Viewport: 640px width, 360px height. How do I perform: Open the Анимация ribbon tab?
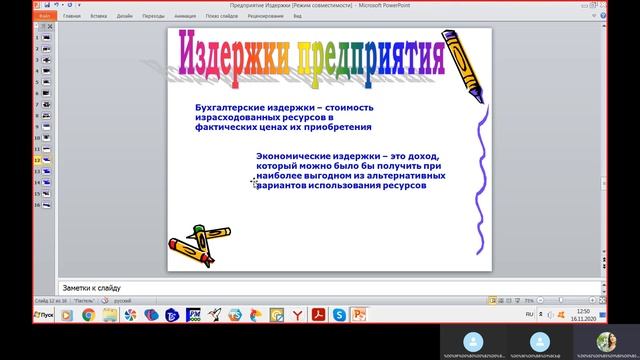185,16
